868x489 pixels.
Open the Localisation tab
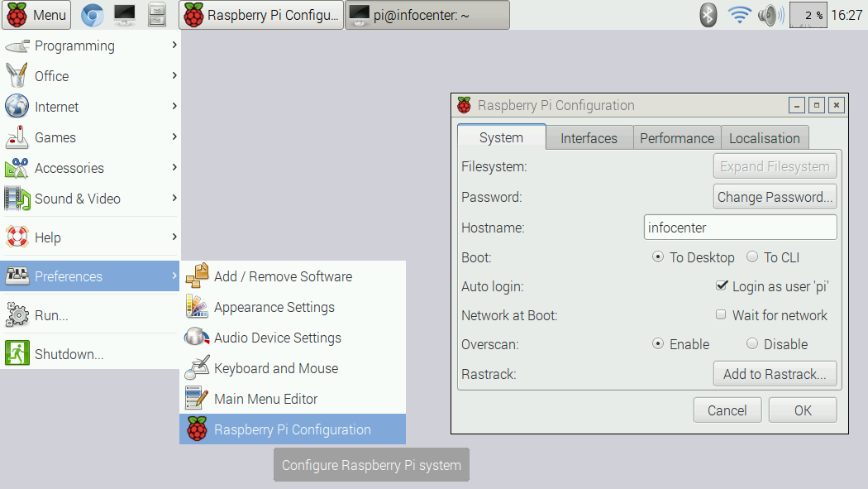pos(765,138)
